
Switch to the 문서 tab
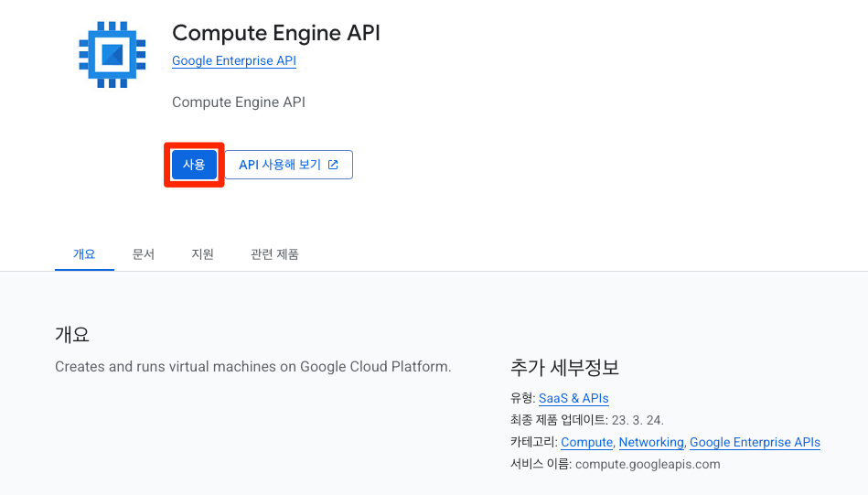pos(143,254)
